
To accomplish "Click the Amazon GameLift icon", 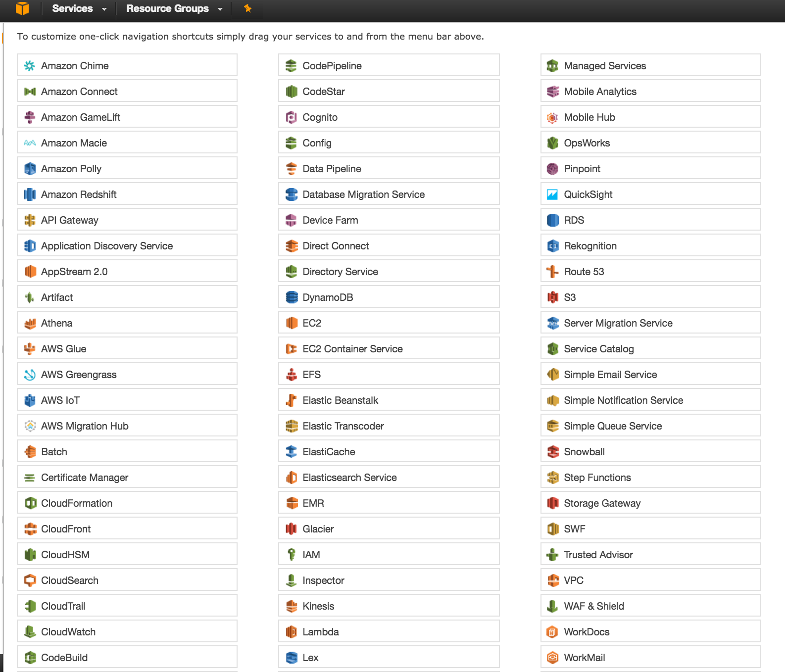I will [x=30, y=117].
